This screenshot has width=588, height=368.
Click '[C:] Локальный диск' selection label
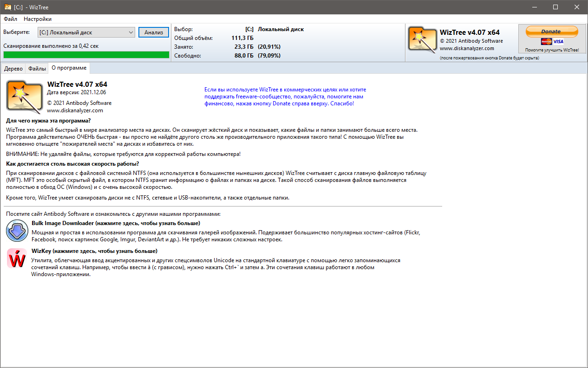(x=274, y=29)
